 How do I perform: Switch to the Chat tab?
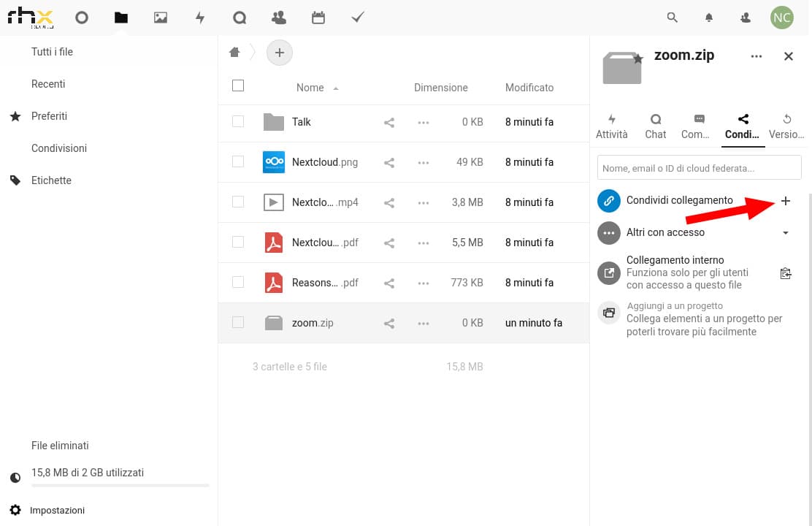(656, 127)
